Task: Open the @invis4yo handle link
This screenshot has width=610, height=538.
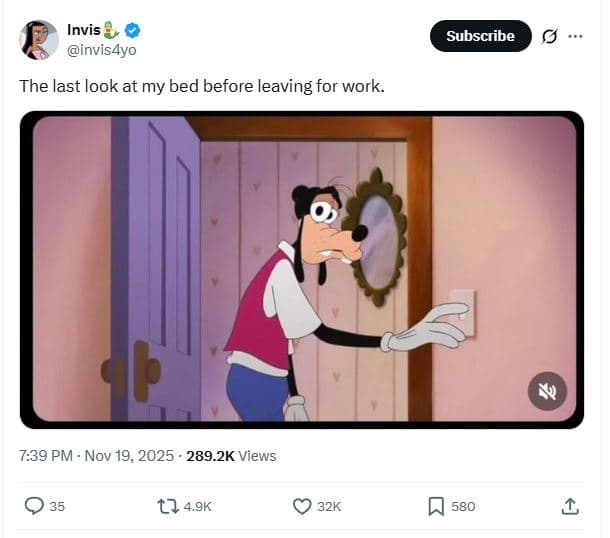Action: (x=100, y=50)
